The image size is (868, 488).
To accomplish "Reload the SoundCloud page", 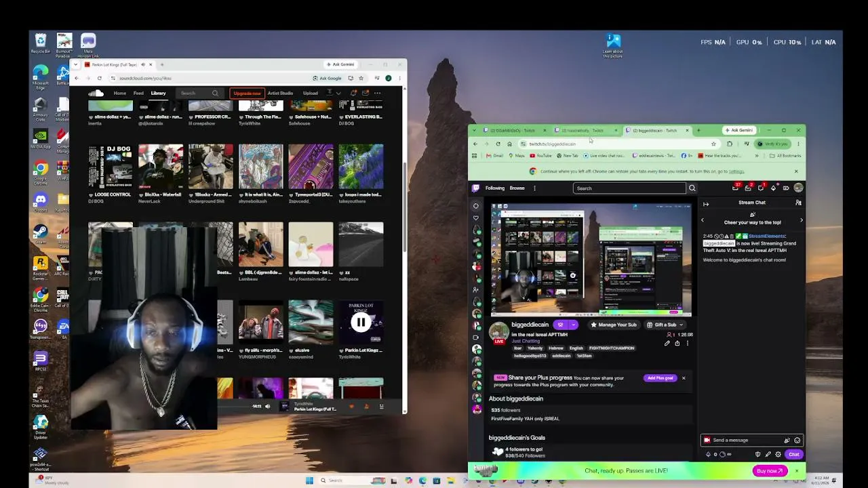I will [x=99, y=78].
